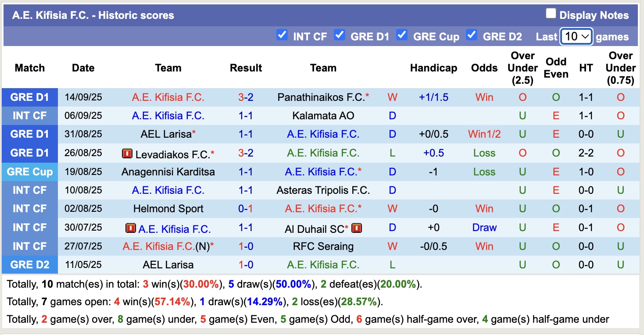Select the GRE Cup label in the Match column
The width and height of the screenshot is (644, 335).
click(x=29, y=172)
